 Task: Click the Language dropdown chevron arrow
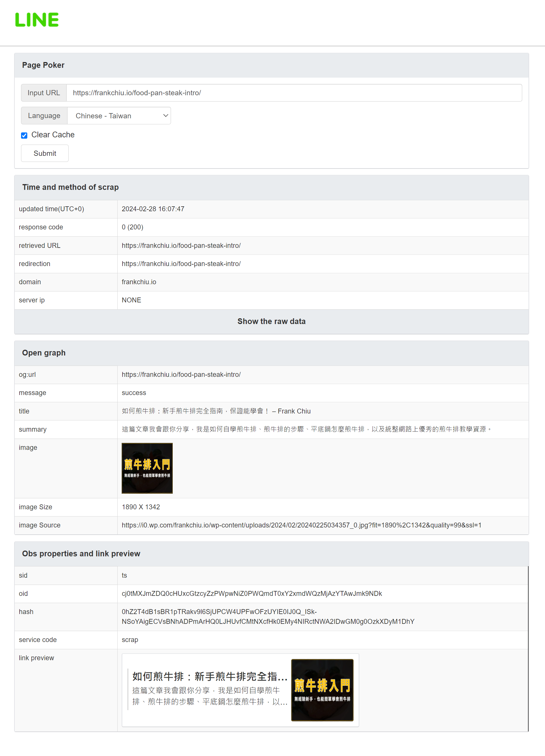pos(165,116)
